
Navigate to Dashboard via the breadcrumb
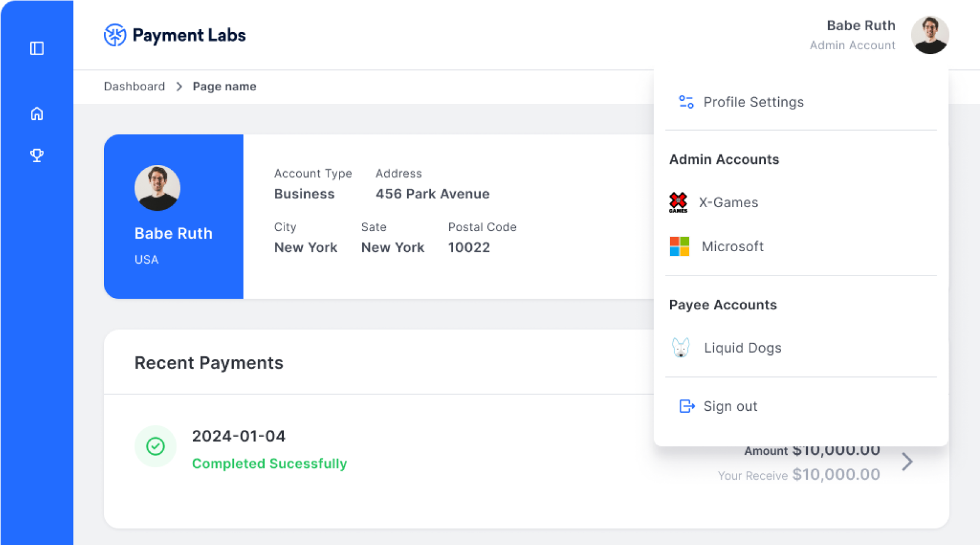click(134, 86)
